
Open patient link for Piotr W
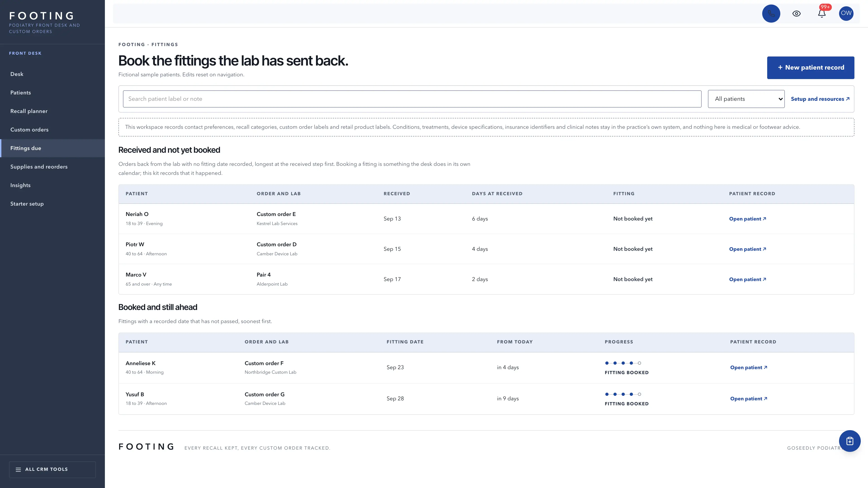[x=747, y=249]
